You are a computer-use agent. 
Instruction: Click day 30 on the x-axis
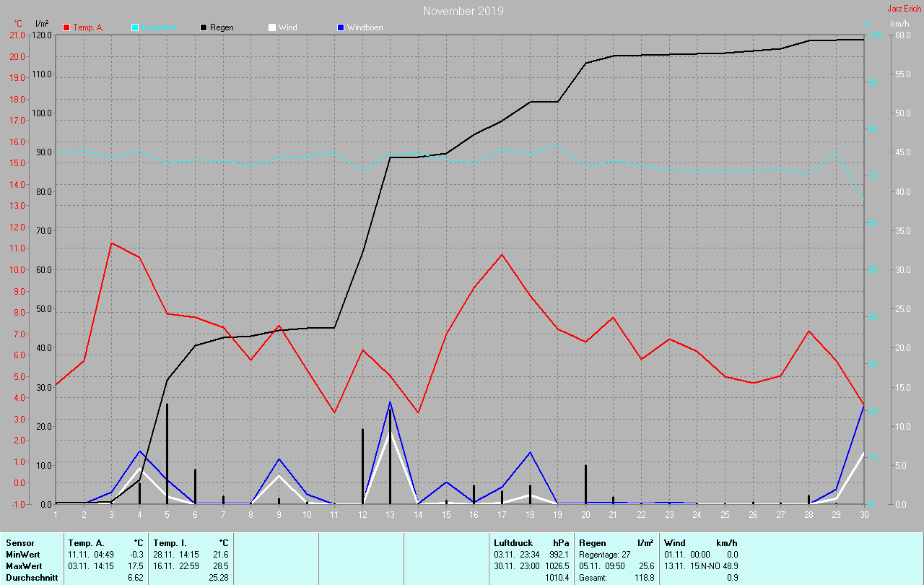tap(863, 514)
